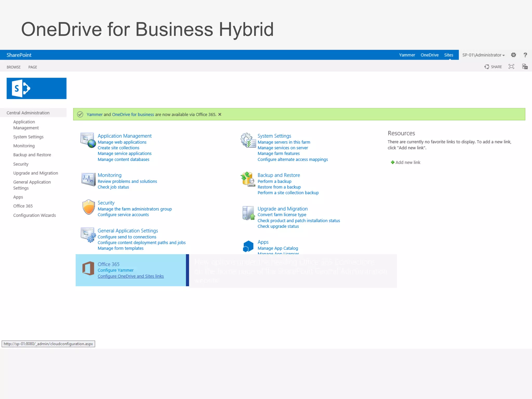
Task: Click OneDrive for business notification link
Action: point(133,115)
